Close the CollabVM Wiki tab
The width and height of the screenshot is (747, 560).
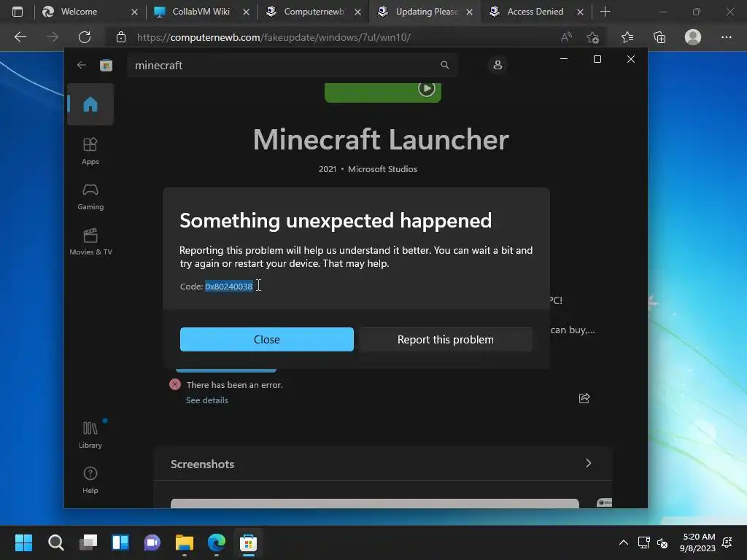tap(246, 12)
